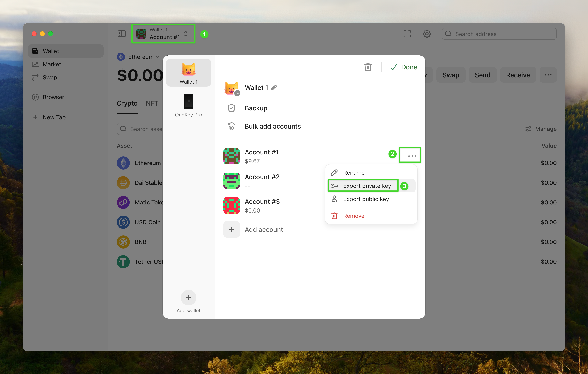Remove the account from the menu
Screen dimensions: 588x374
tap(371, 216)
